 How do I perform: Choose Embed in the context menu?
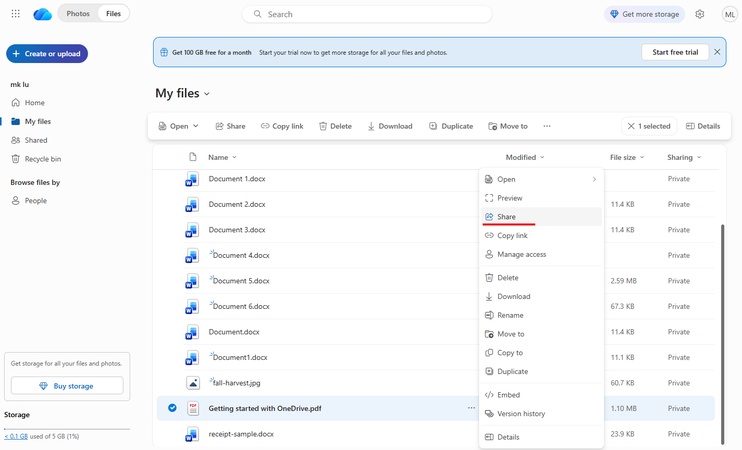(x=541, y=395)
